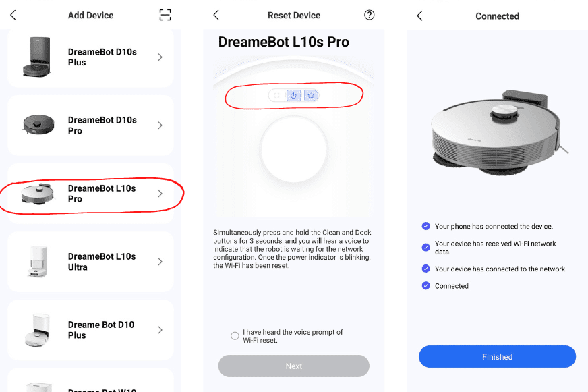The image size is (588, 392).
Task: Expand the DreameBot L10s Pro list entry
Action: point(160,194)
